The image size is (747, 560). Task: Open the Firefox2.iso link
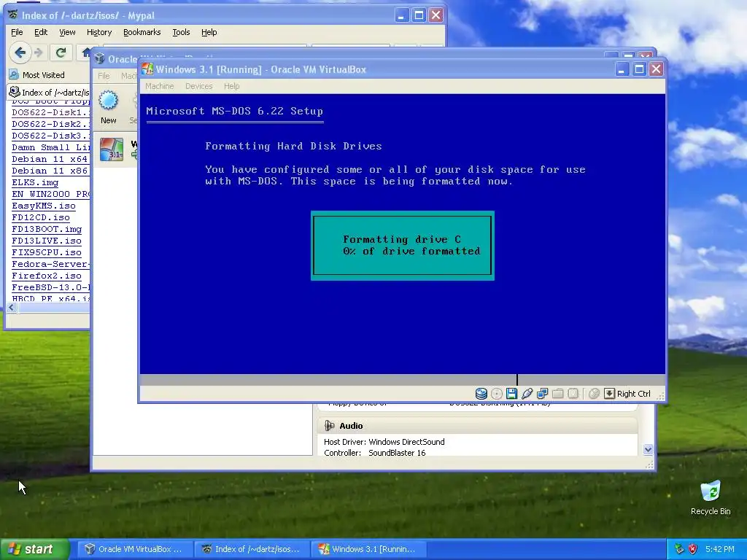[47, 276]
